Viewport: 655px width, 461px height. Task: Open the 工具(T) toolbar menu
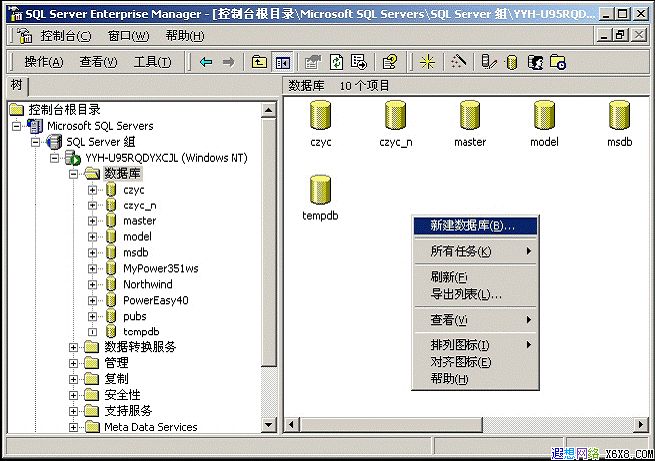(152, 62)
